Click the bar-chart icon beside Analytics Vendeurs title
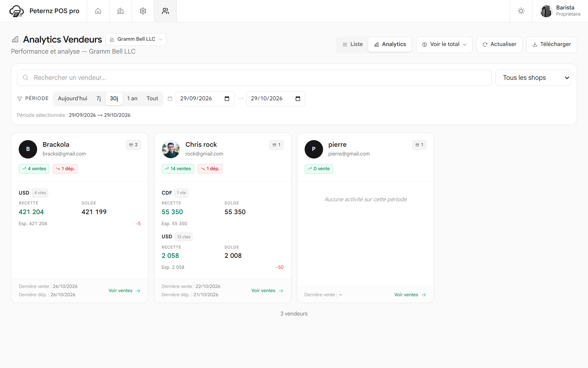The image size is (588, 368). pos(15,39)
